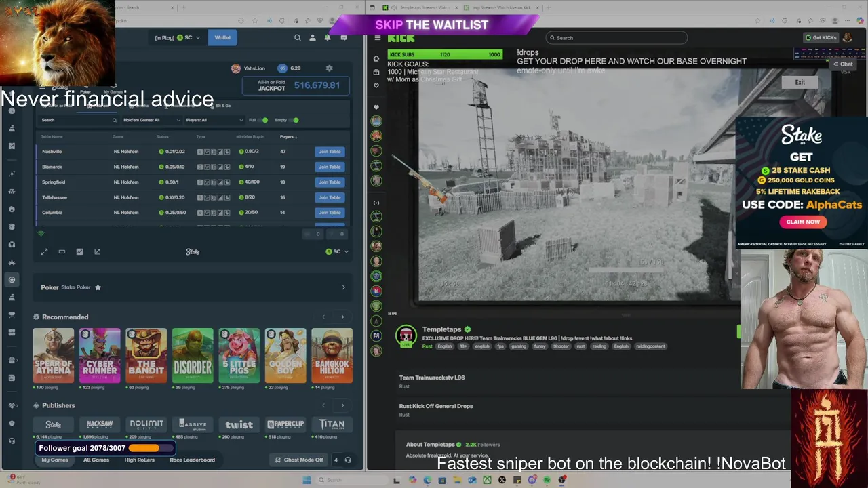Switch to the High Rollers tab
The width and height of the screenshot is (868, 488).
pos(139,460)
